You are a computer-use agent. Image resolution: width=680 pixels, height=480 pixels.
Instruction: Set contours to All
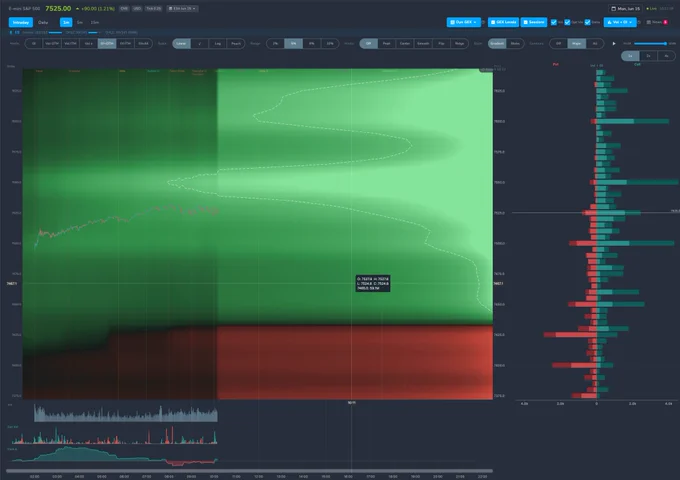[595, 43]
